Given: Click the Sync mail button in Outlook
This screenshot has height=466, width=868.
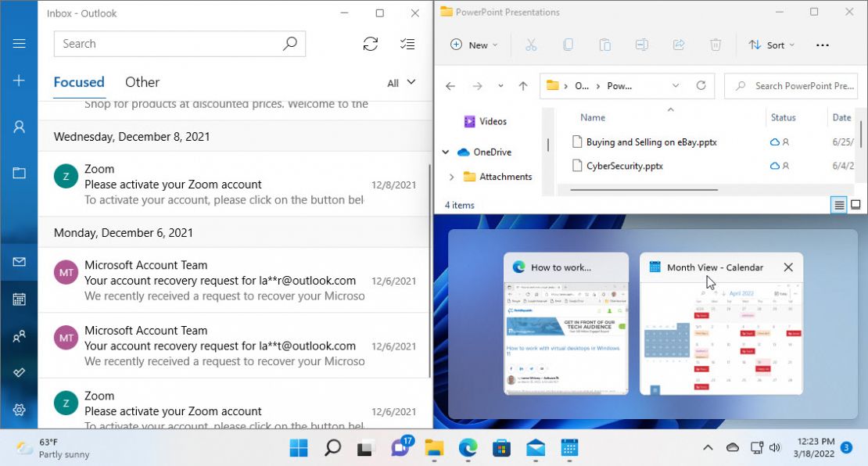Looking at the screenshot, I should pyautogui.click(x=370, y=44).
